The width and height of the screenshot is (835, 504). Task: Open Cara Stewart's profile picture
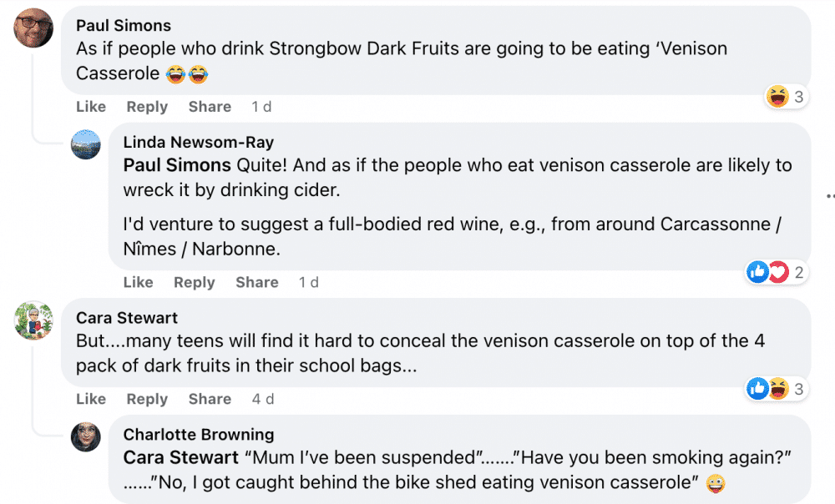coord(33,320)
